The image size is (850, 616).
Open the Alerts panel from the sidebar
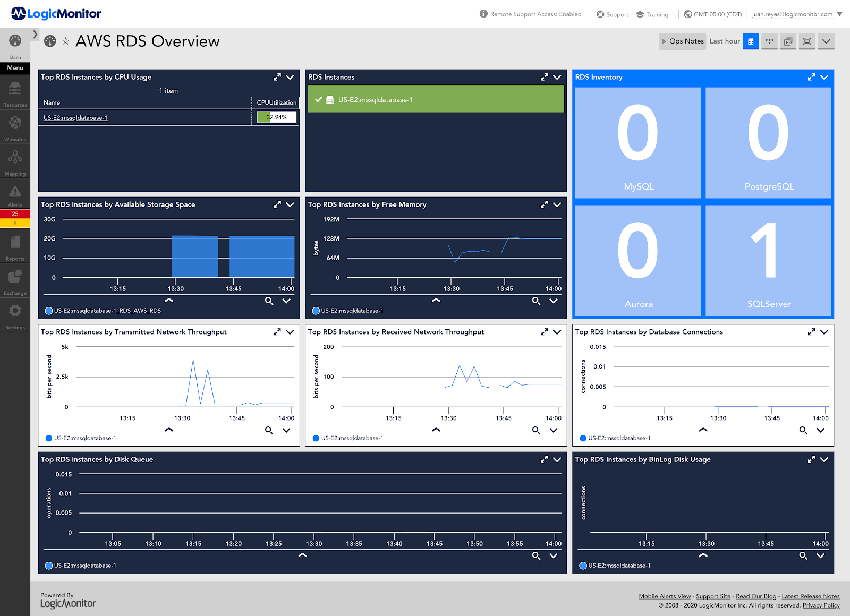click(x=15, y=194)
